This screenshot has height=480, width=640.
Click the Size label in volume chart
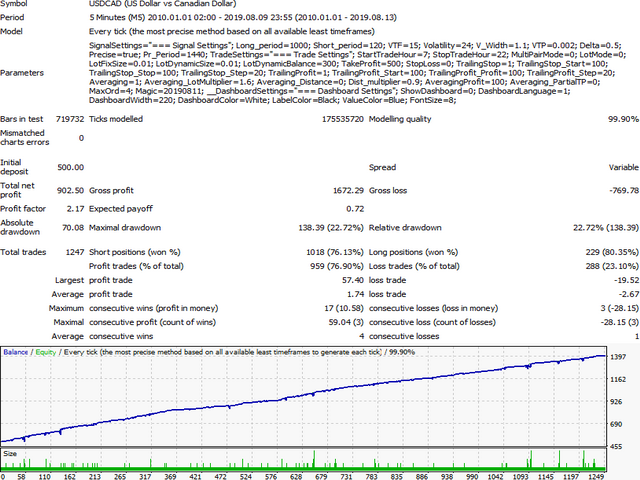click(10, 454)
